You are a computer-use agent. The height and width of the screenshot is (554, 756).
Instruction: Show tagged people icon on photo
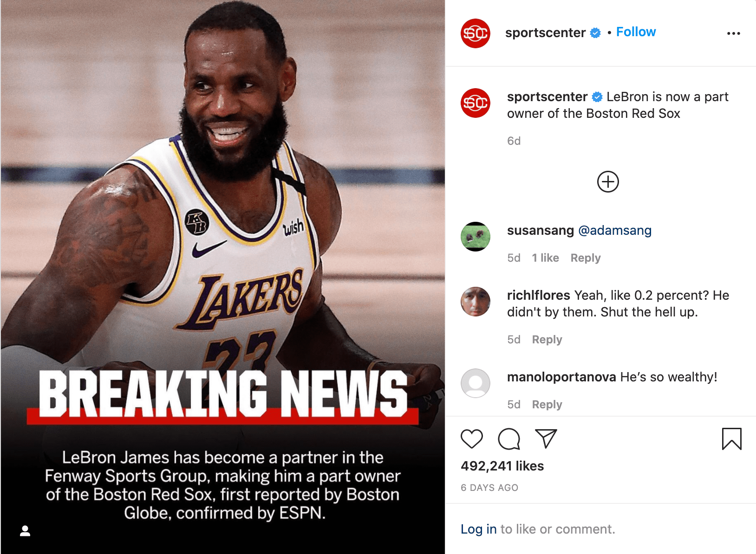(25, 531)
